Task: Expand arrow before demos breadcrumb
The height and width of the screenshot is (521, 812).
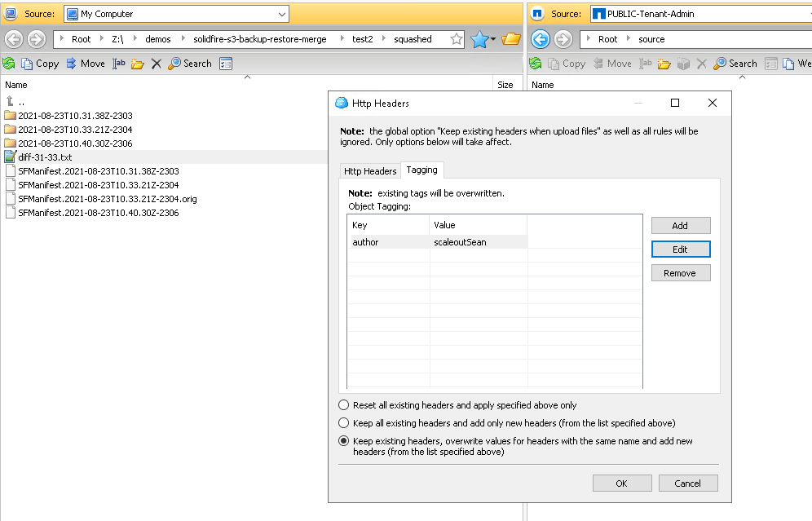Action: (135, 38)
